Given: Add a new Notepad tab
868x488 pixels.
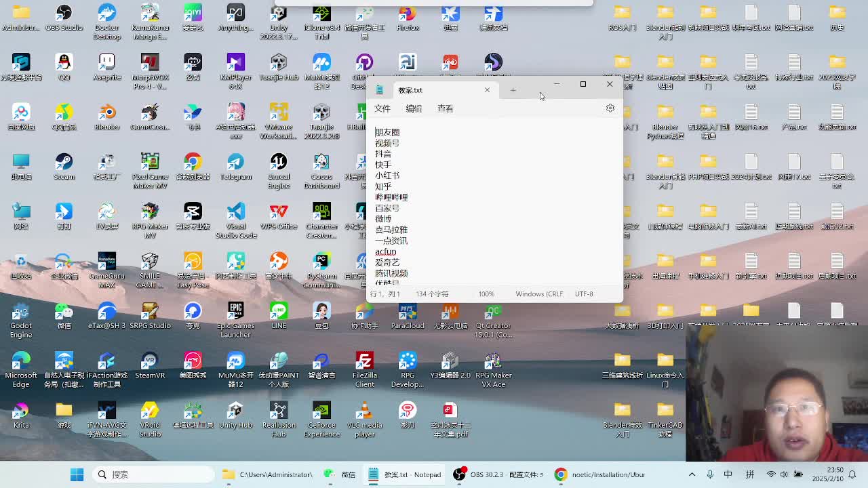Looking at the screenshot, I should pos(513,90).
